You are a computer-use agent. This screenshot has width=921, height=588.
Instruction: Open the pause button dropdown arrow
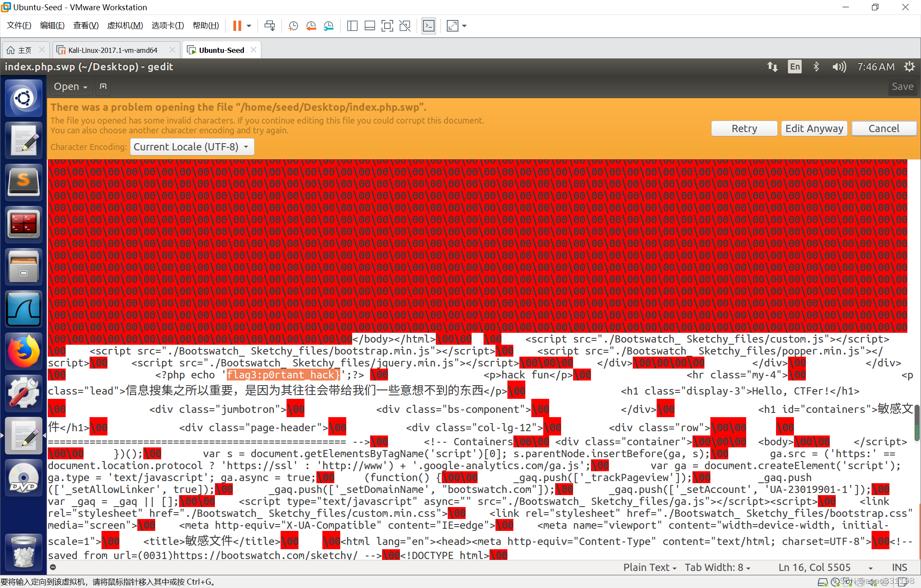(x=249, y=26)
